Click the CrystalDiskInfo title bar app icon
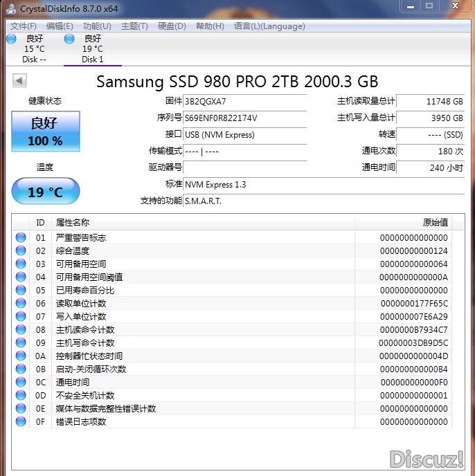 coord(11,8)
